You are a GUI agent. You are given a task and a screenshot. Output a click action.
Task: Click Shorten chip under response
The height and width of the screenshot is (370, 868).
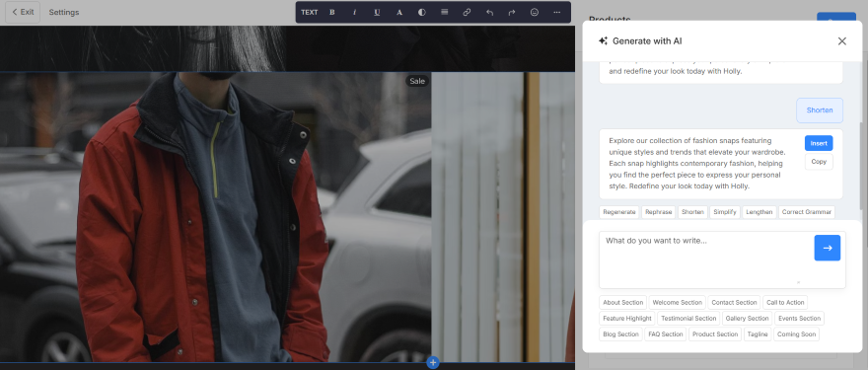[x=692, y=212]
